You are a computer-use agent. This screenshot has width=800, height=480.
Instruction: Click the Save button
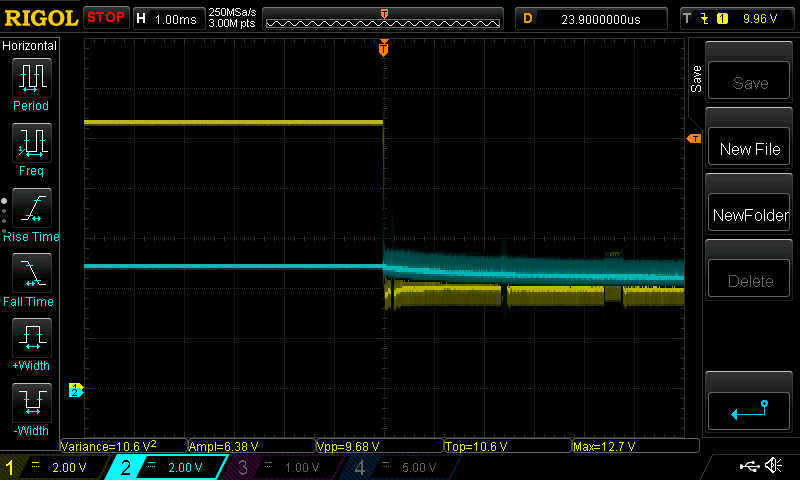pyautogui.click(x=749, y=80)
